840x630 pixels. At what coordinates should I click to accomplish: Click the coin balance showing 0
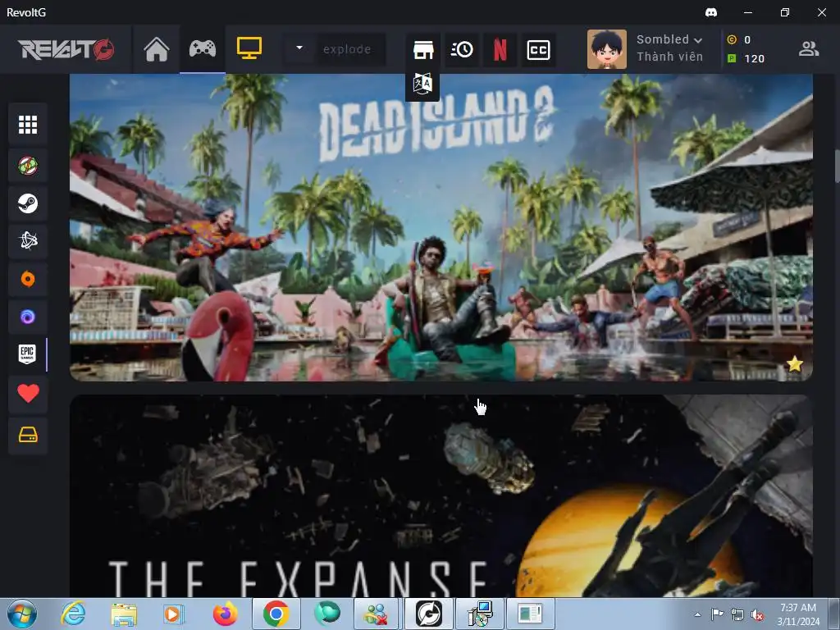[739, 39]
